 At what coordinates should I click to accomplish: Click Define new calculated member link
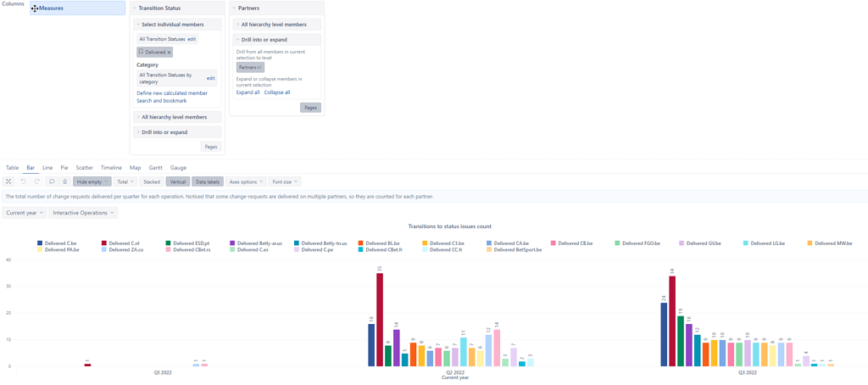pyautogui.click(x=172, y=93)
